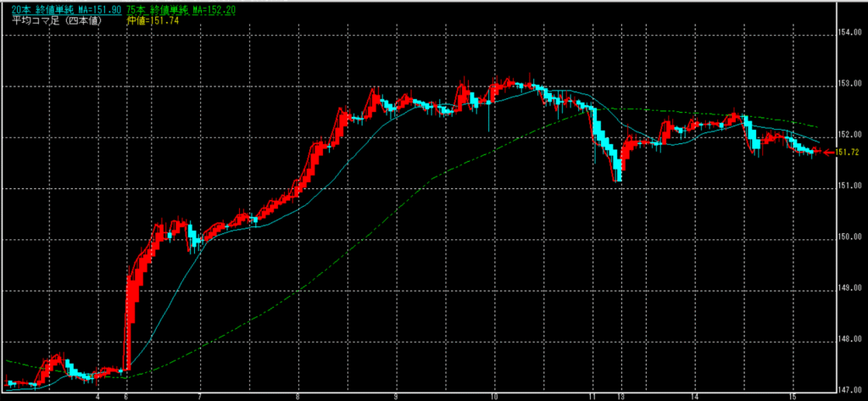Click the 149.00 price axis label

point(849,287)
